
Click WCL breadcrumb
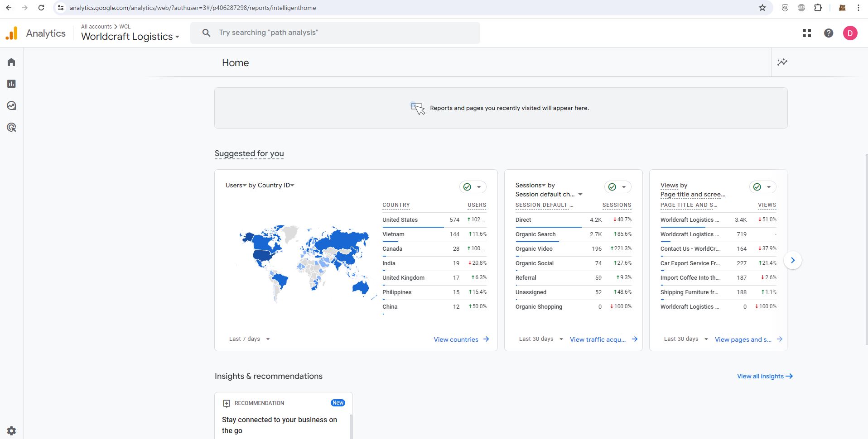(x=125, y=27)
